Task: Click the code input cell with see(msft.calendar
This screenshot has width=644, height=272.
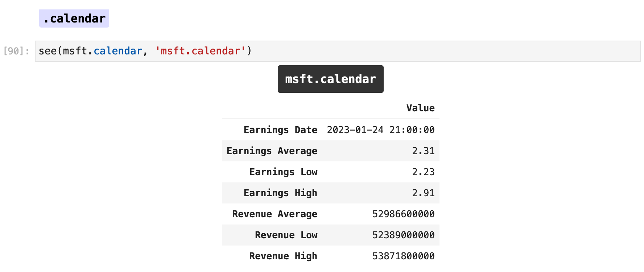Action: click(338, 51)
